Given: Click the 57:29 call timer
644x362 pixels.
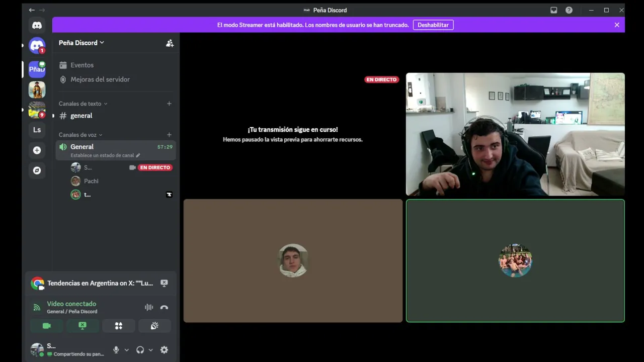Looking at the screenshot, I should (165, 147).
